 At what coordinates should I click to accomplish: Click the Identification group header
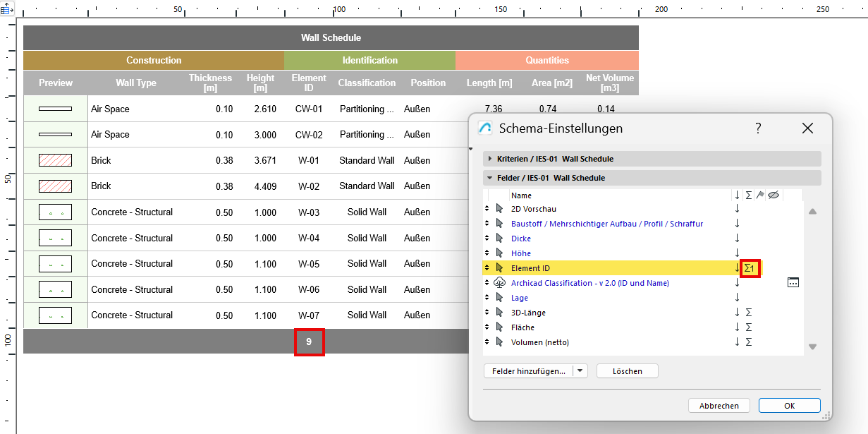[370, 60]
